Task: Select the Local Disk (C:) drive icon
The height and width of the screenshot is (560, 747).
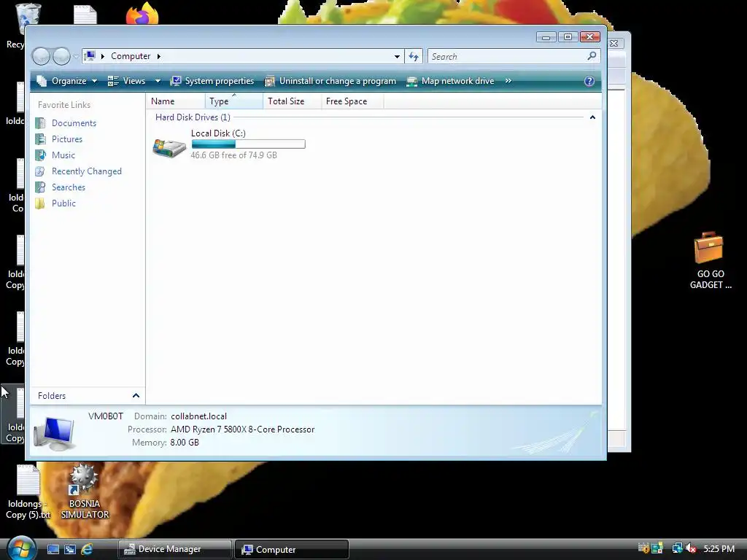Action: tap(169, 148)
